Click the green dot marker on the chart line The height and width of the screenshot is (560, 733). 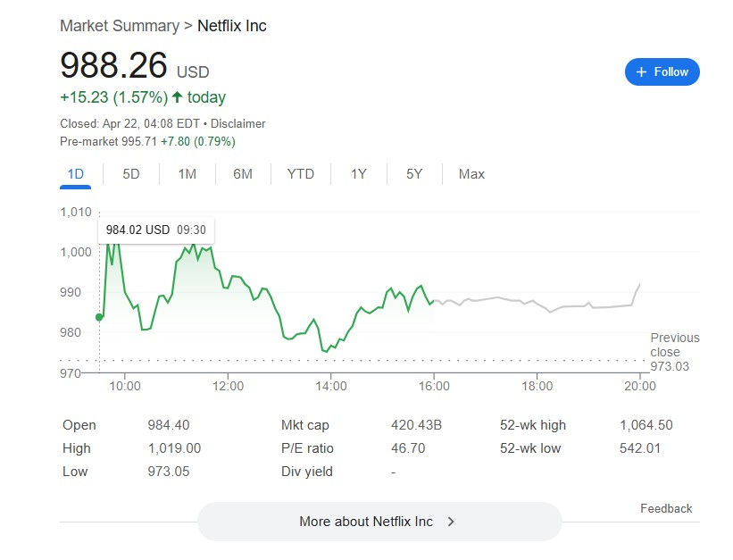99,316
